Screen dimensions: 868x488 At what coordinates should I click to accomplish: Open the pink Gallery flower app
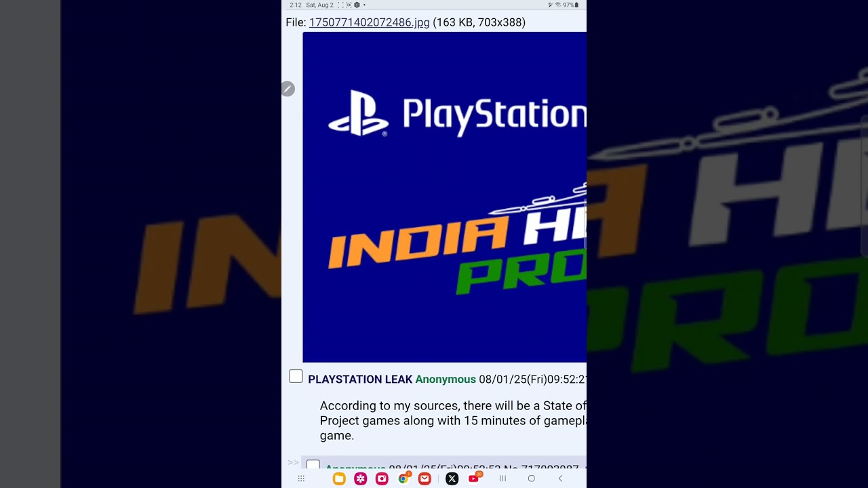360,479
